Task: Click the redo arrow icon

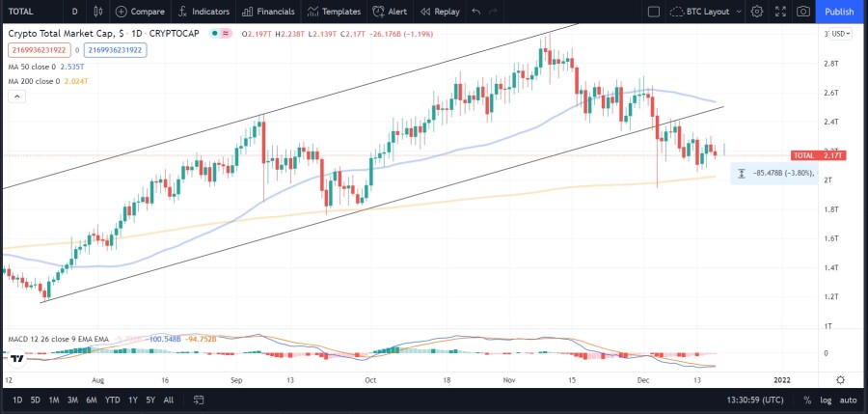Action: [x=493, y=11]
